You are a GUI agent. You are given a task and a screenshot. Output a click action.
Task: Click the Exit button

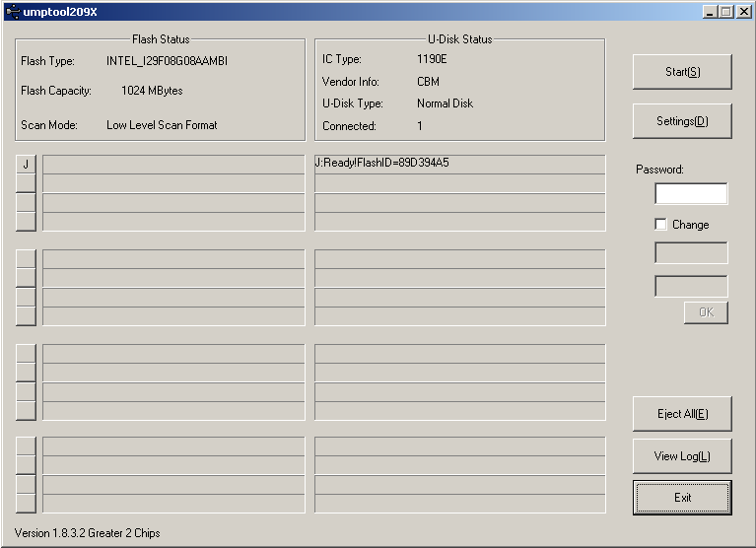coord(682,498)
